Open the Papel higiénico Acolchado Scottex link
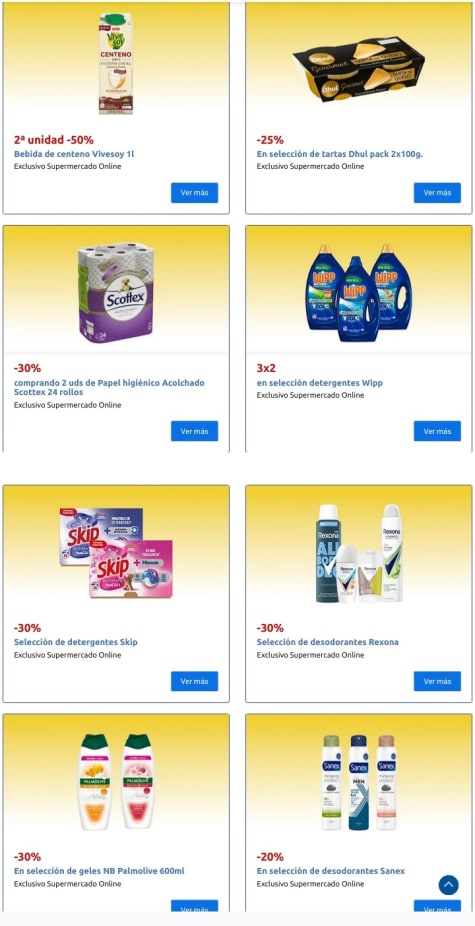 [x=109, y=387]
